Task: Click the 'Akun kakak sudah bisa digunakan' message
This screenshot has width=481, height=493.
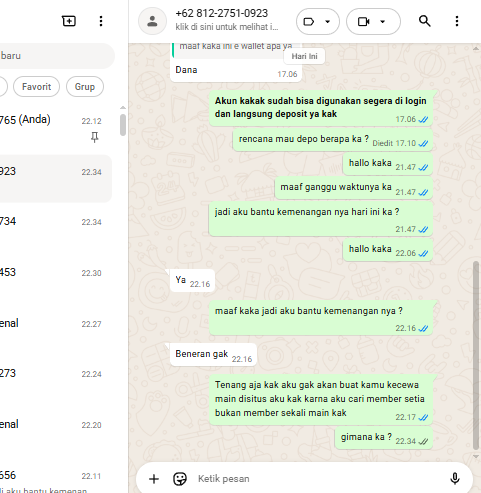Action: pyautogui.click(x=321, y=108)
